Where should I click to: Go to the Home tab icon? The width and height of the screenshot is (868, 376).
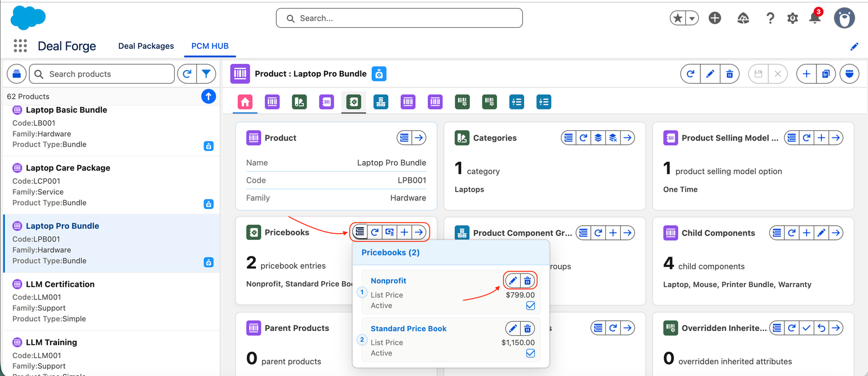pyautogui.click(x=245, y=101)
